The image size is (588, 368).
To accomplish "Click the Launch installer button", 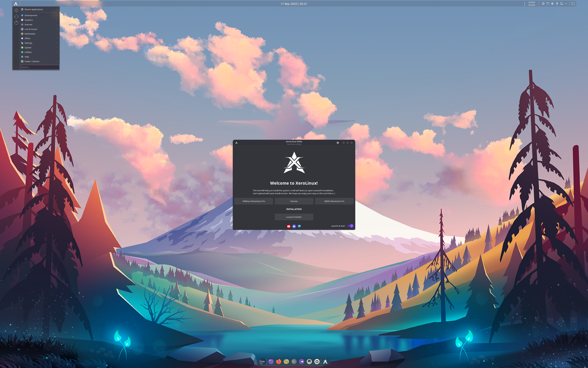I will (294, 217).
